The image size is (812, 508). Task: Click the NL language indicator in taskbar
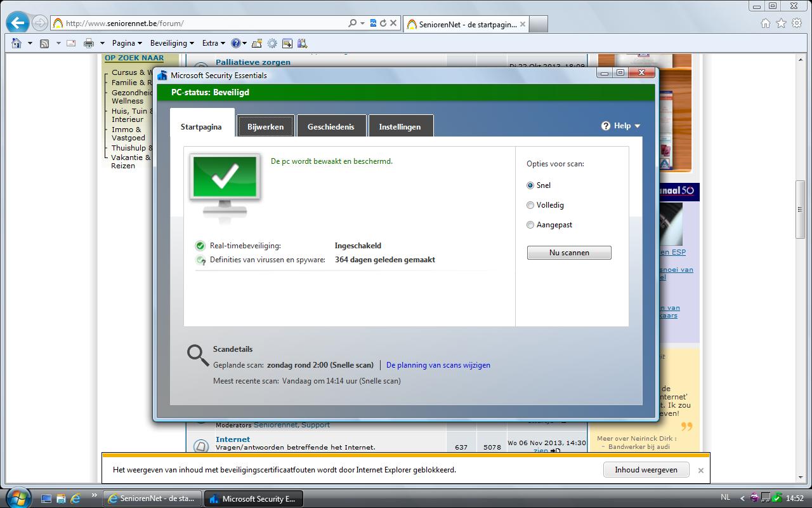click(x=725, y=498)
